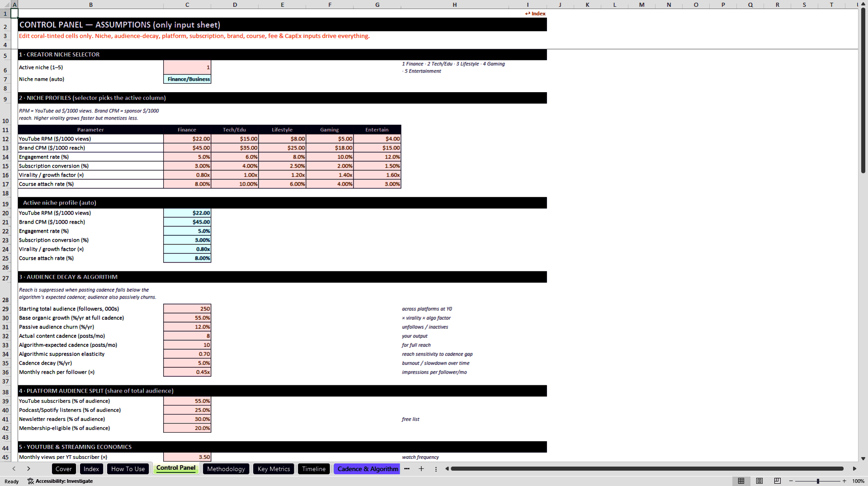This screenshot has height=486, width=868.
Task: Switch to Page Break Preview icon
Action: [777, 481]
